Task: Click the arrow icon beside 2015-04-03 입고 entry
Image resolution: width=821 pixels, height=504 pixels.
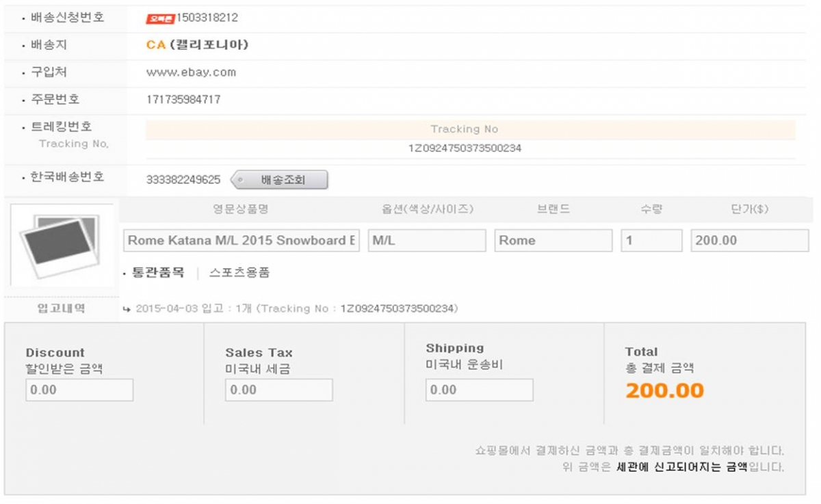Action: pos(127,309)
